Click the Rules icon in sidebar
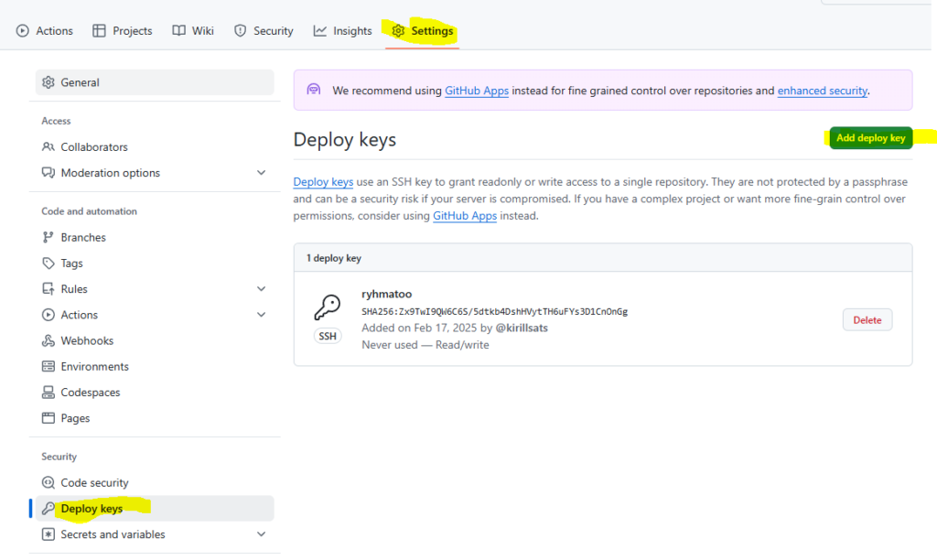This screenshot has height=560, width=937. coord(48,288)
